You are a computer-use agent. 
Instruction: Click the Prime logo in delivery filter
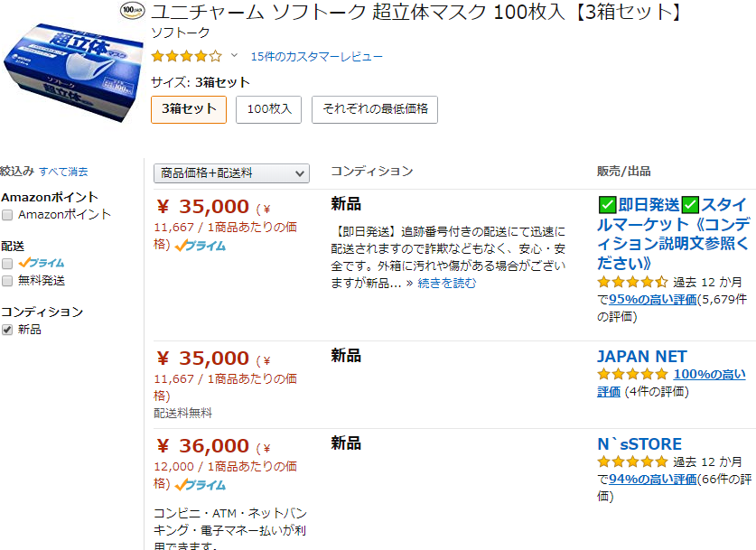[42, 263]
